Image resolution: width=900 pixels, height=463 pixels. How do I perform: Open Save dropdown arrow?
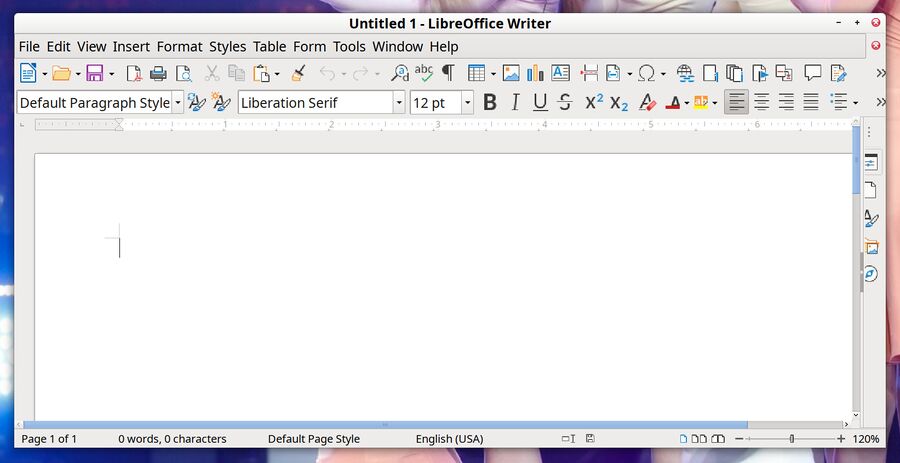[111, 73]
